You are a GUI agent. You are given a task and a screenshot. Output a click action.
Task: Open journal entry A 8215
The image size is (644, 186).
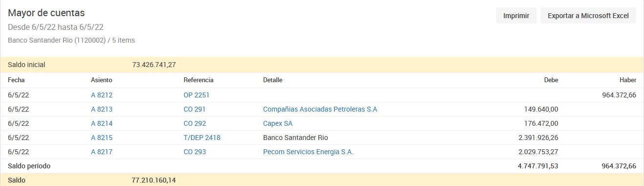(x=102, y=138)
